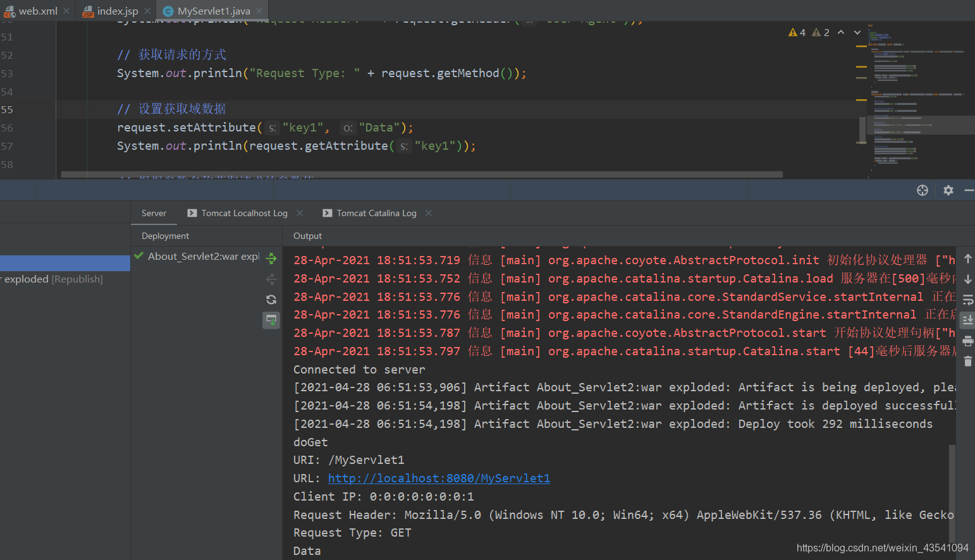Click the console Up the stack arrow
Screen dimensions: 975x560
pos(968,259)
